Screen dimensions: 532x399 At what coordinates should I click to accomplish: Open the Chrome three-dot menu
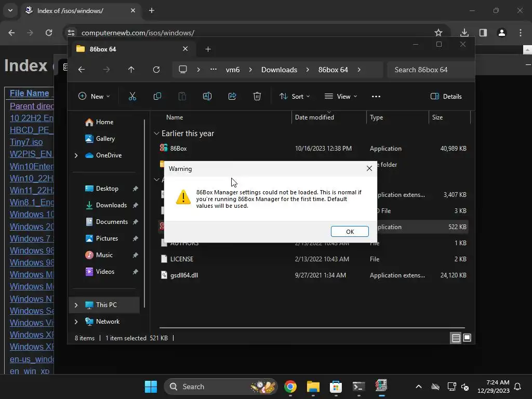[x=521, y=33]
